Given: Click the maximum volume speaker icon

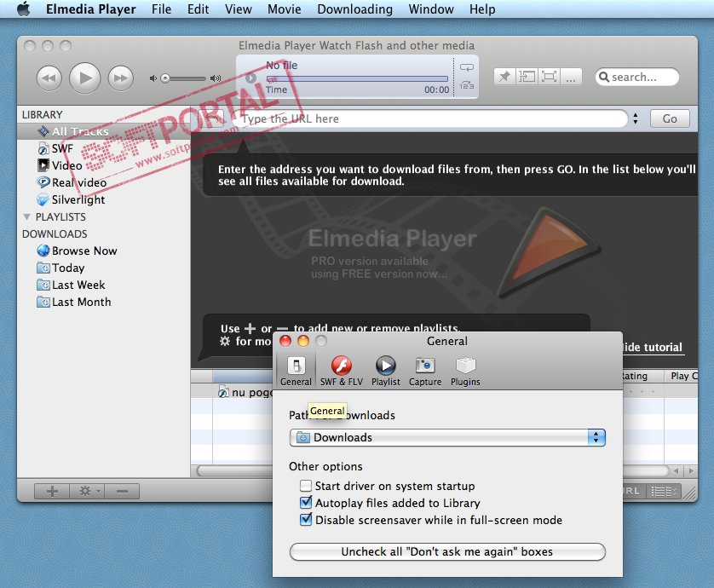Looking at the screenshot, I should 216,78.
